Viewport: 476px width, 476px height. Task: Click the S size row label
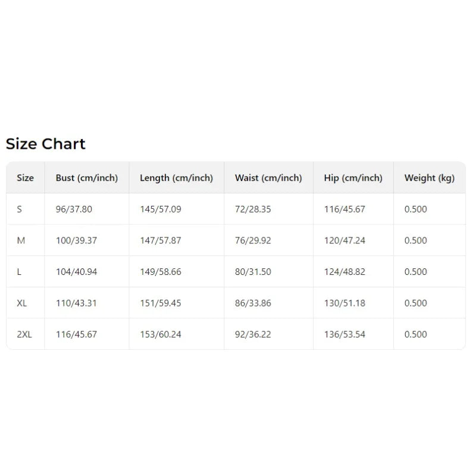[20, 209]
